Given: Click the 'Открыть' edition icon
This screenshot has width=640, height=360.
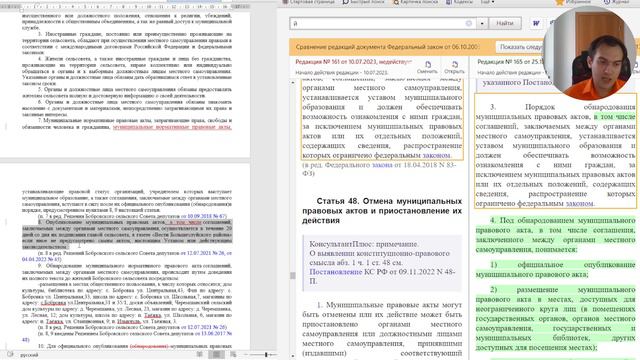Looking at the screenshot, I should pos(454,67).
